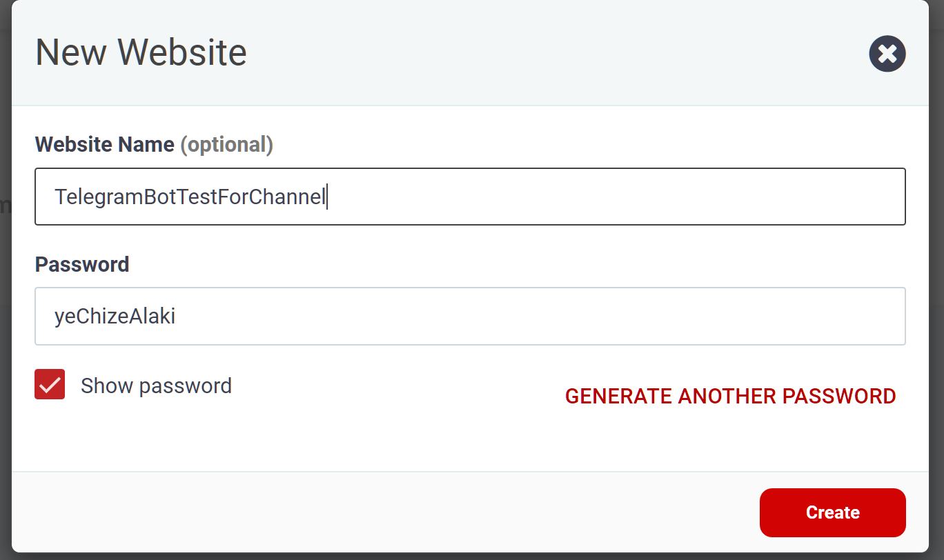
Task: Click the red Create button
Action: pos(832,512)
